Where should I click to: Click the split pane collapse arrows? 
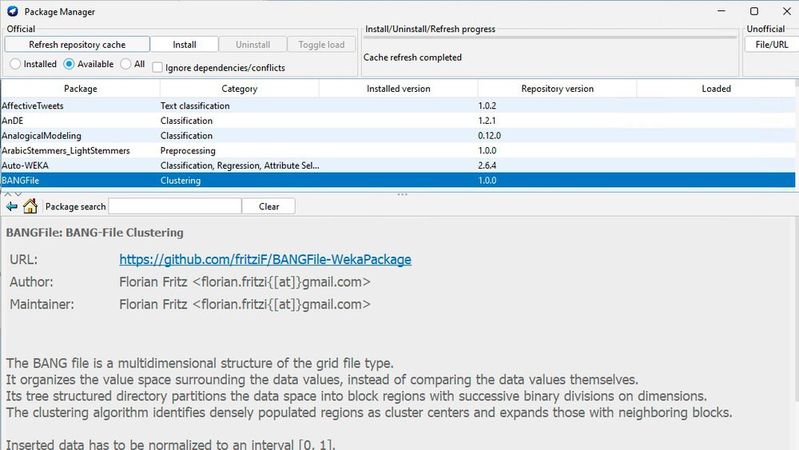click(13, 194)
